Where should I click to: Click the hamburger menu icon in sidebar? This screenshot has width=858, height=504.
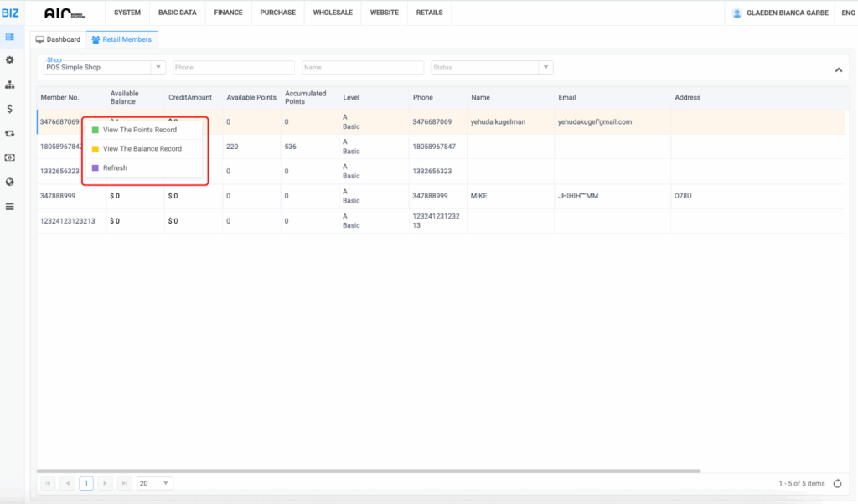coord(9,206)
